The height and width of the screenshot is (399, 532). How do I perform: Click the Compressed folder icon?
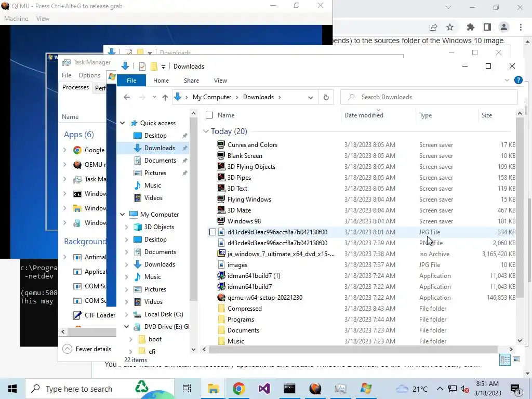[221, 309]
